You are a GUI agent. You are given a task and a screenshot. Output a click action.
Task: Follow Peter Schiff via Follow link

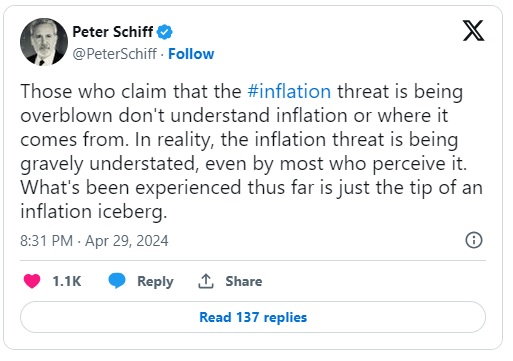click(x=191, y=54)
